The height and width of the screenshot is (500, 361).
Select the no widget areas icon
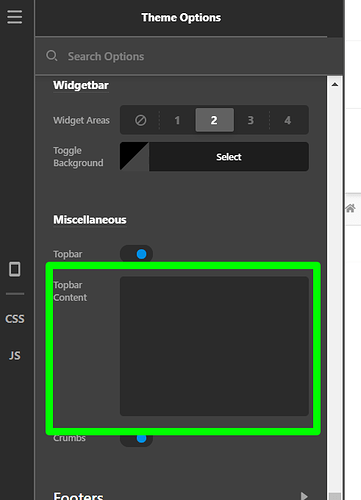point(140,120)
